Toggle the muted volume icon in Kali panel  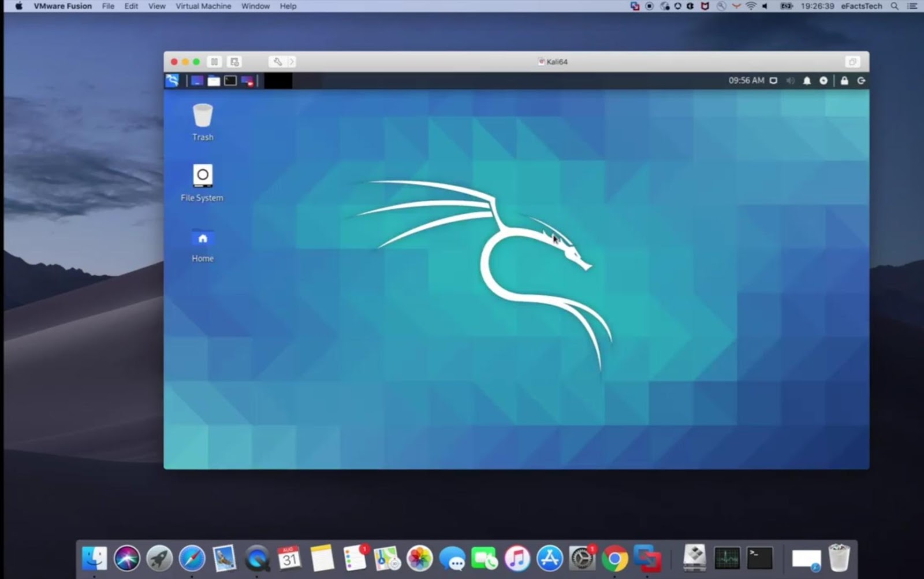click(790, 80)
